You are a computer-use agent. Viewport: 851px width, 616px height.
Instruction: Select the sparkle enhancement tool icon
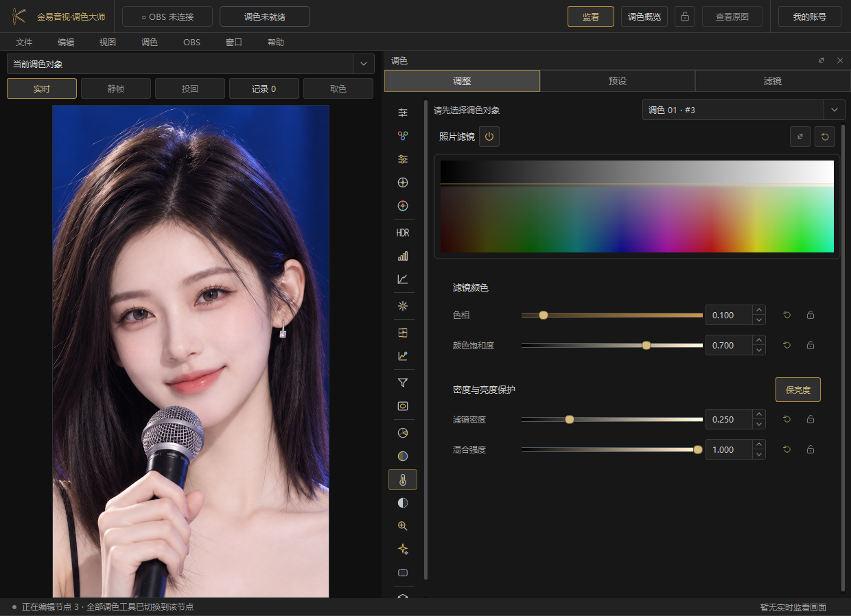[x=403, y=549]
